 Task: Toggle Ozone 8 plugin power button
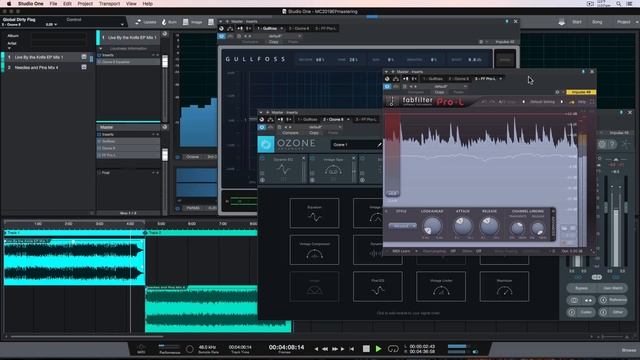pyautogui.click(x=262, y=127)
